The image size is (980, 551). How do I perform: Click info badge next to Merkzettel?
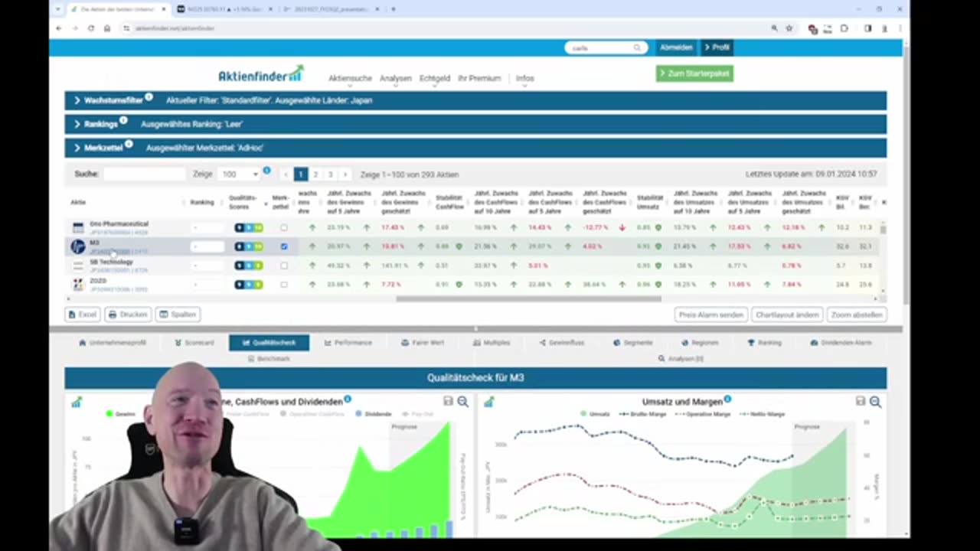pyautogui.click(x=129, y=144)
